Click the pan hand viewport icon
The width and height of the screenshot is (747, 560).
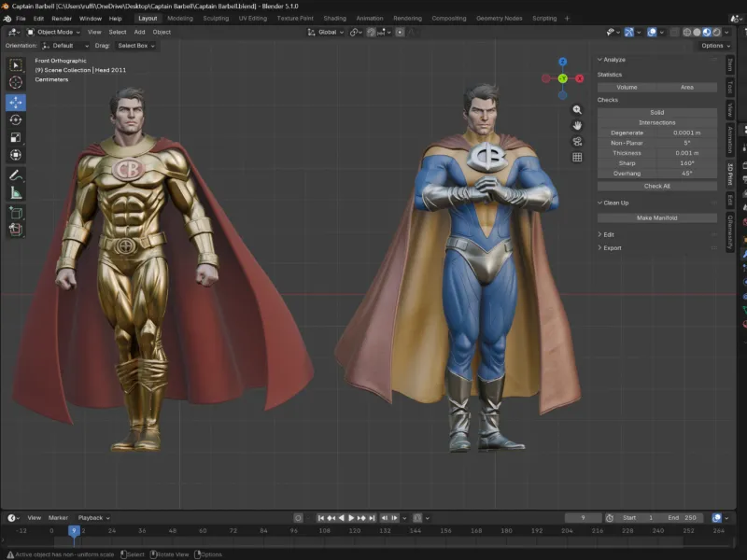pos(577,126)
